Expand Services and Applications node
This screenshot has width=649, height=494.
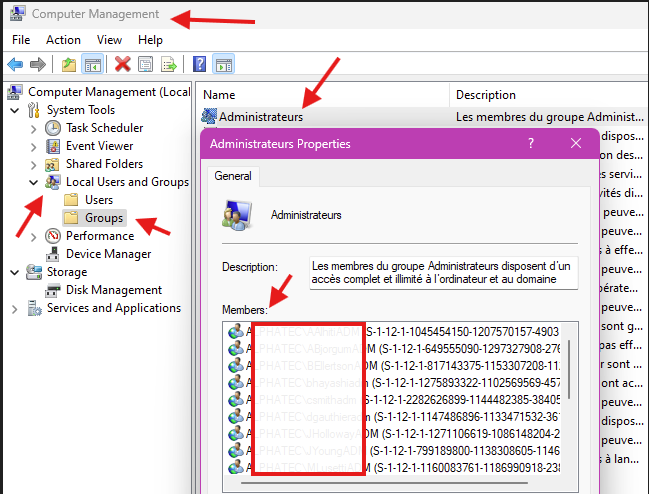(x=14, y=308)
